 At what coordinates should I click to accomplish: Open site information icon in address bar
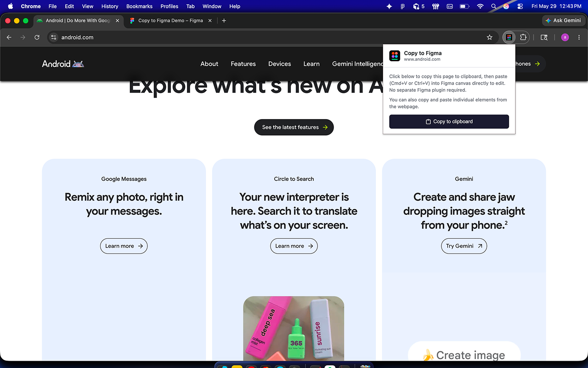tap(54, 37)
